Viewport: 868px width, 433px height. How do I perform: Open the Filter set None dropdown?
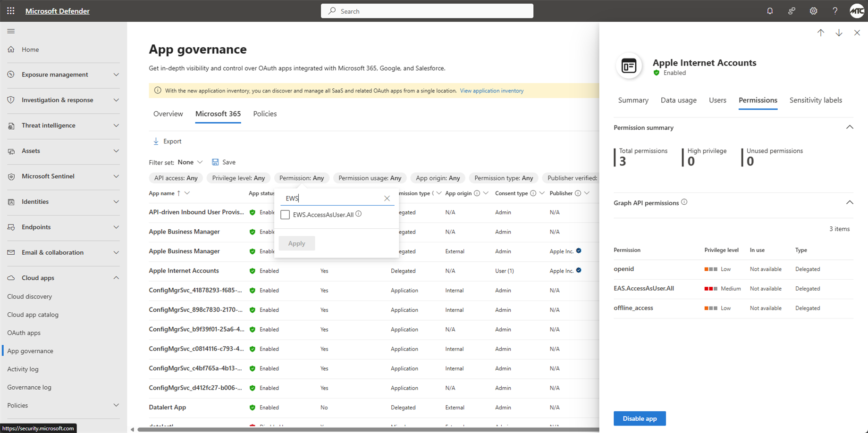point(190,162)
